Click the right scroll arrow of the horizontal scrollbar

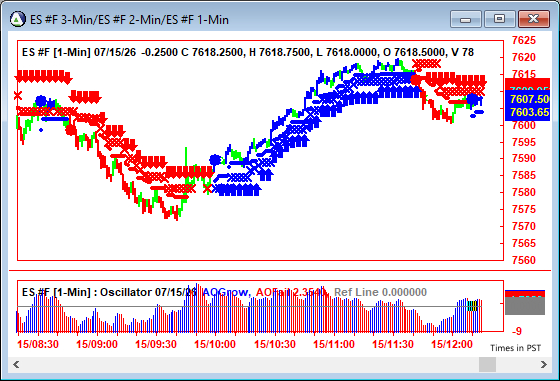click(544, 364)
